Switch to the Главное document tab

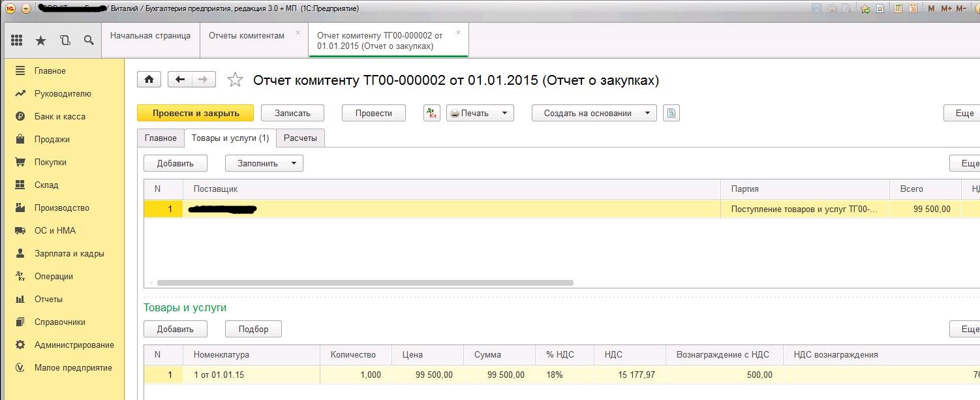(161, 138)
